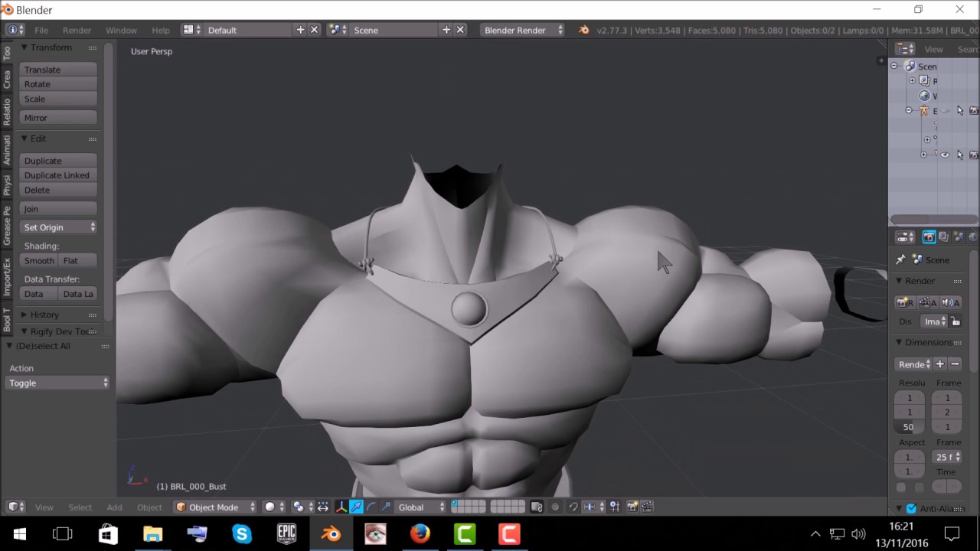
Task: Click the resolution percentage 50 slider
Action: pos(910,427)
